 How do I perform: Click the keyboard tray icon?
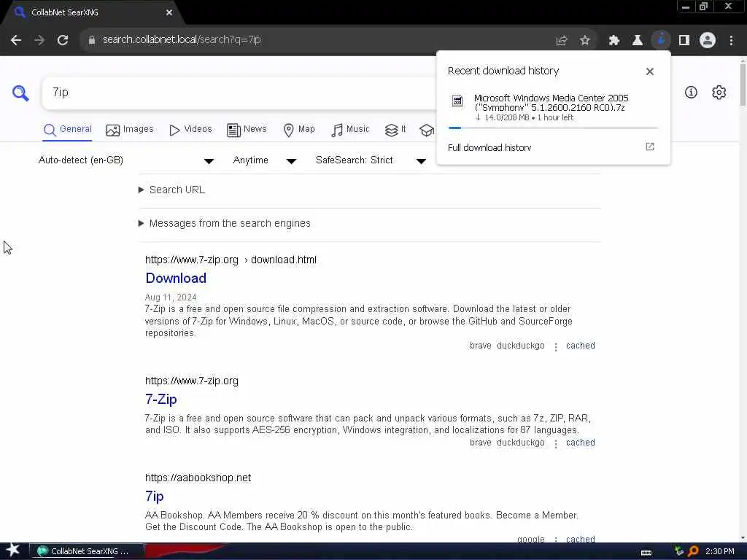[646, 552]
